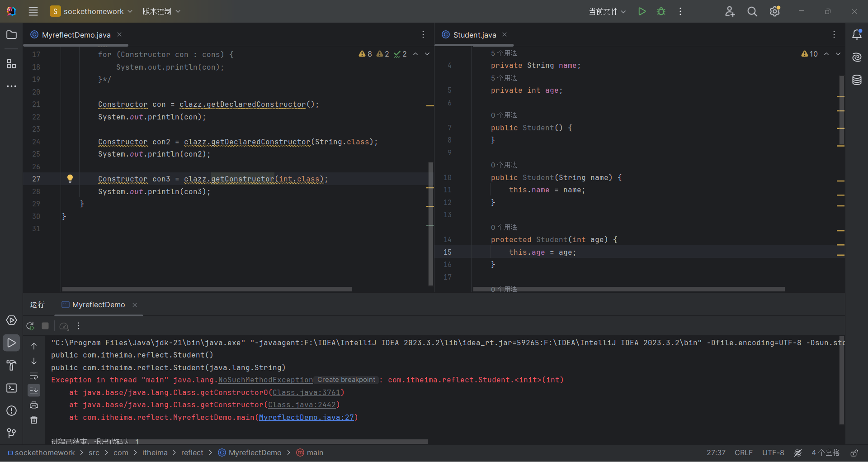Viewport: 868px width, 462px height.
Task: Open Student.java editor tab options menu
Action: (834, 34)
